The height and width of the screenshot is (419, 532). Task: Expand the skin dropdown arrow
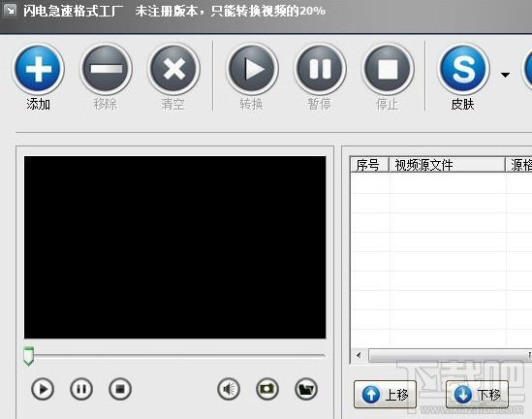[x=505, y=75]
